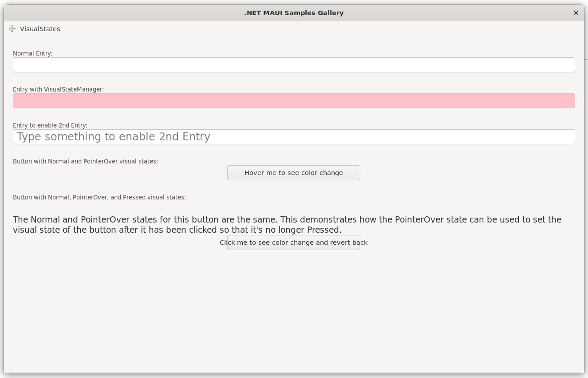Click the empty page area below the bottom button
Image resolution: width=588 pixels, height=378 pixels.
pos(293,311)
